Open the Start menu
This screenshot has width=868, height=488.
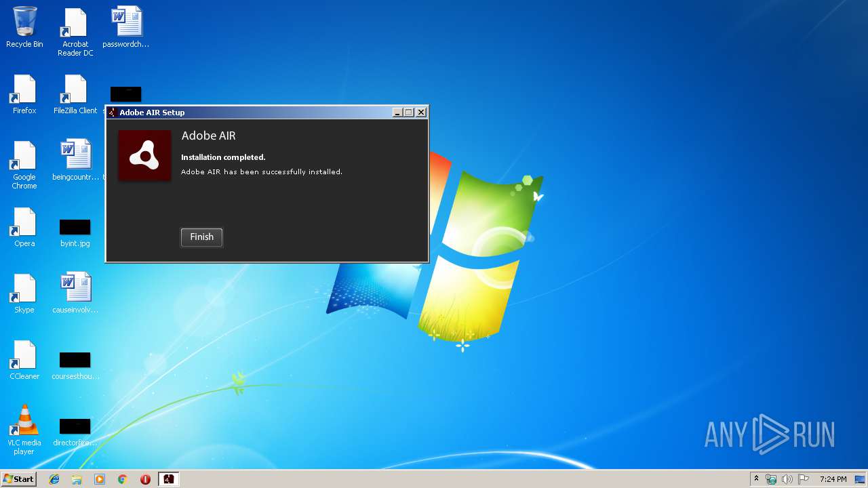(19, 479)
